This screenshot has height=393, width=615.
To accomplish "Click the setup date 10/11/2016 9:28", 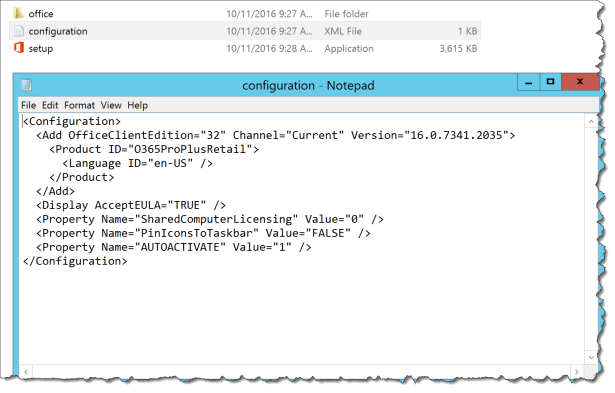I will [269, 49].
